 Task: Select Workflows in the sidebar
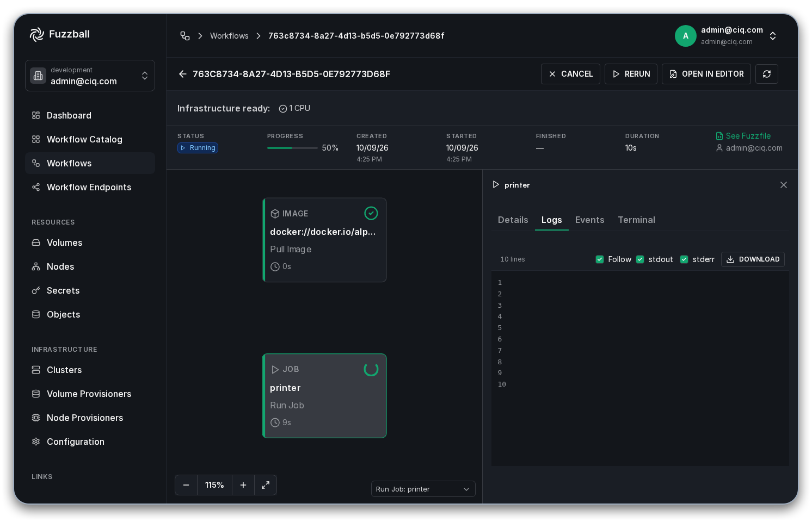90,163
